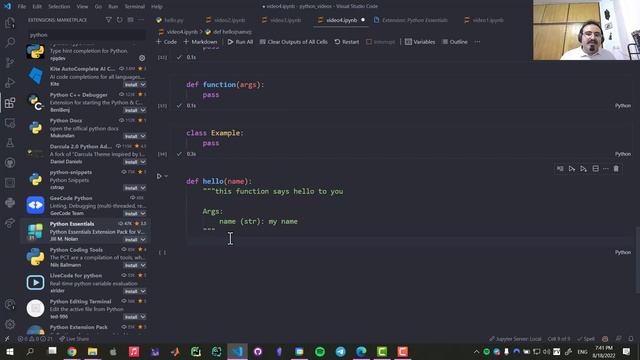The height and width of the screenshot is (360, 640).
Task: Run the hello function cell
Action: [159, 176]
